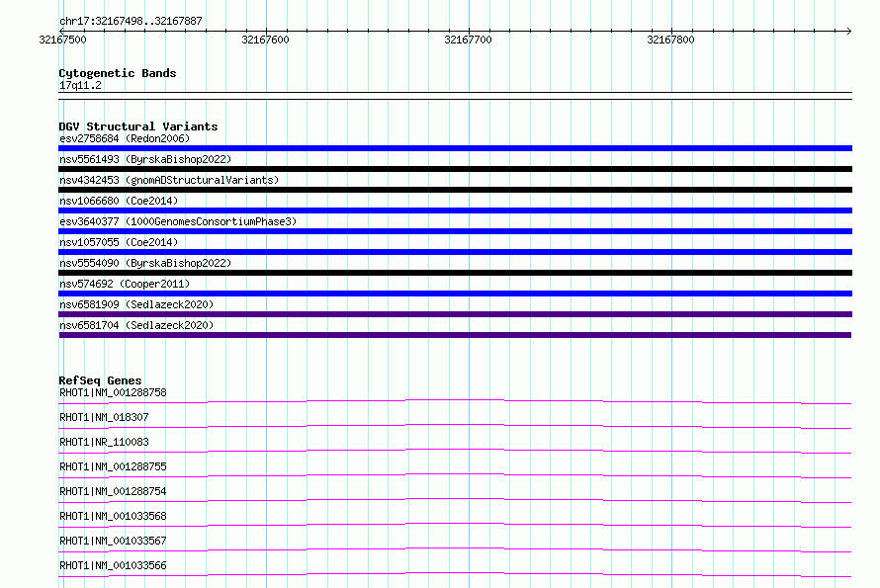Select the DGV Structural Variants track title
The width and height of the screenshot is (880, 588).
(x=138, y=126)
